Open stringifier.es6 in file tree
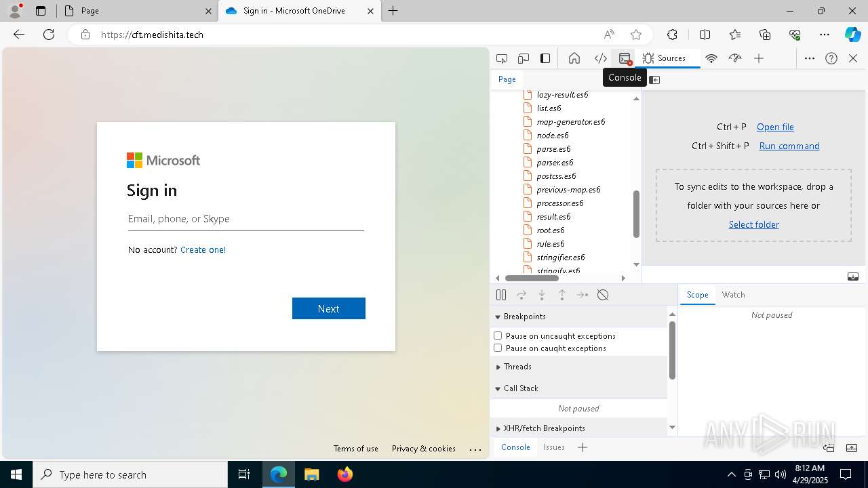 click(x=560, y=258)
